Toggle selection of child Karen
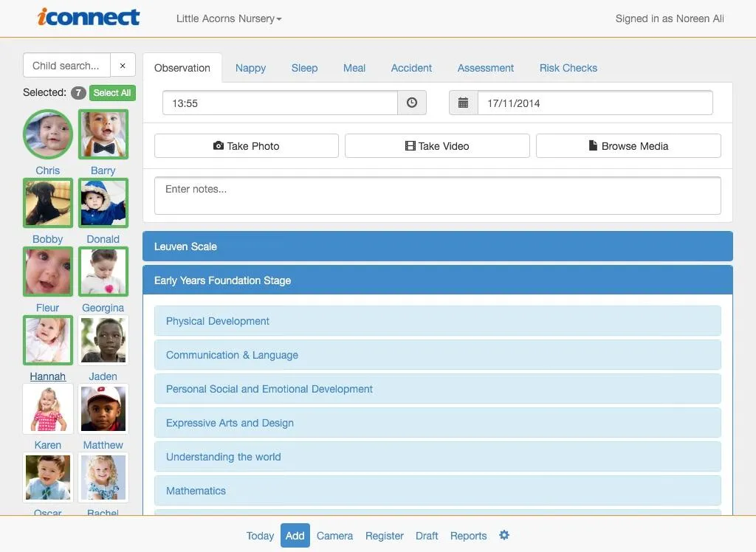 (x=47, y=408)
